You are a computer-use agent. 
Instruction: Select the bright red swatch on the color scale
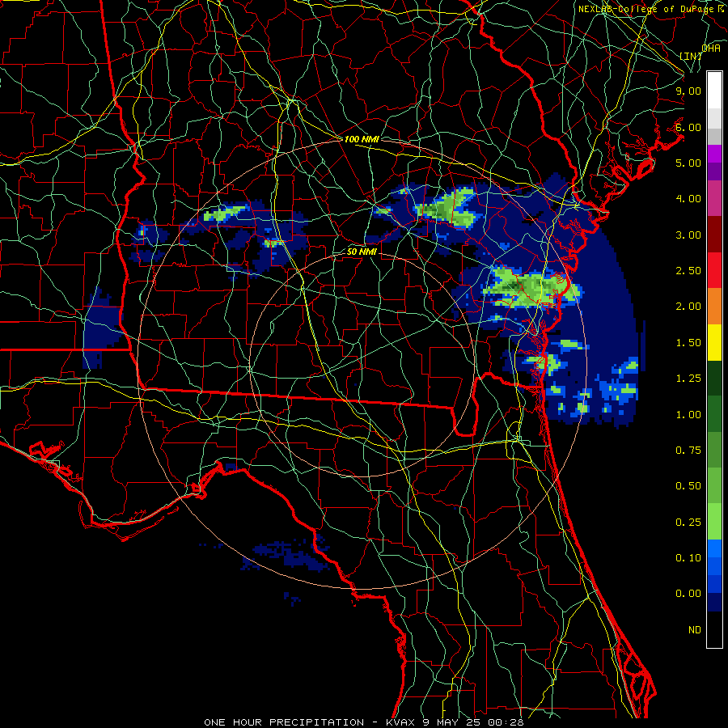(x=714, y=270)
